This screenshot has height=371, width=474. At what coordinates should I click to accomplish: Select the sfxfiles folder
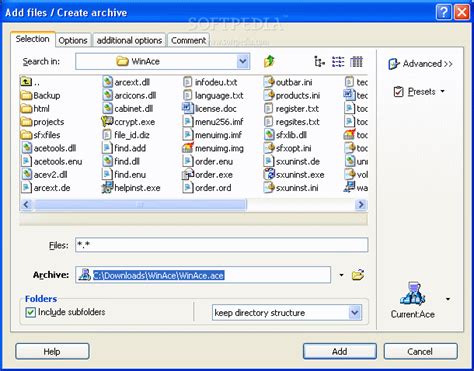click(40, 135)
